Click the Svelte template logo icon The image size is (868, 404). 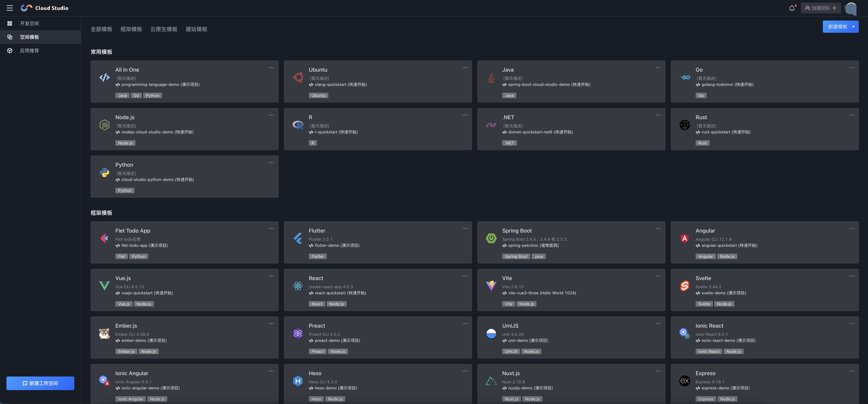684,286
